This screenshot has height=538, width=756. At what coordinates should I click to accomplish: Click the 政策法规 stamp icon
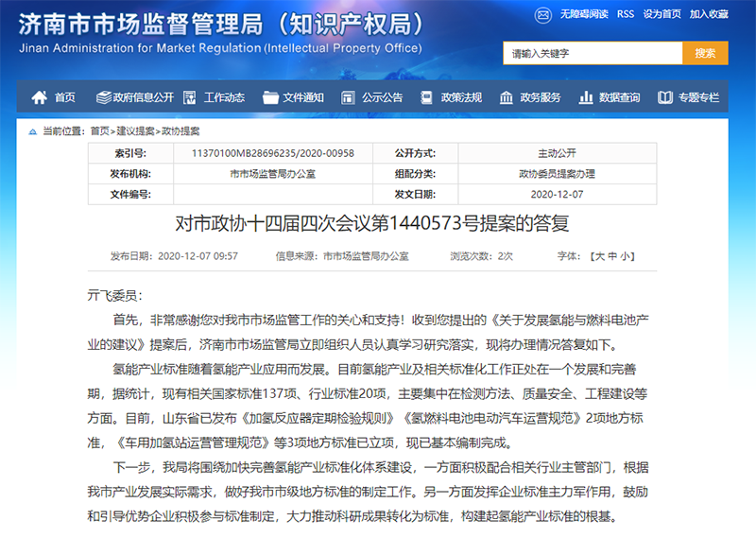[x=427, y=97]
